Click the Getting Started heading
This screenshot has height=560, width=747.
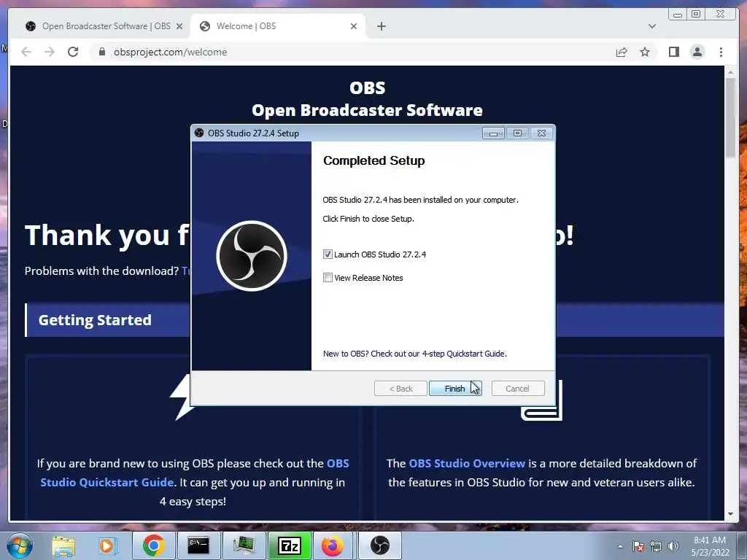(x=95, y=320)
